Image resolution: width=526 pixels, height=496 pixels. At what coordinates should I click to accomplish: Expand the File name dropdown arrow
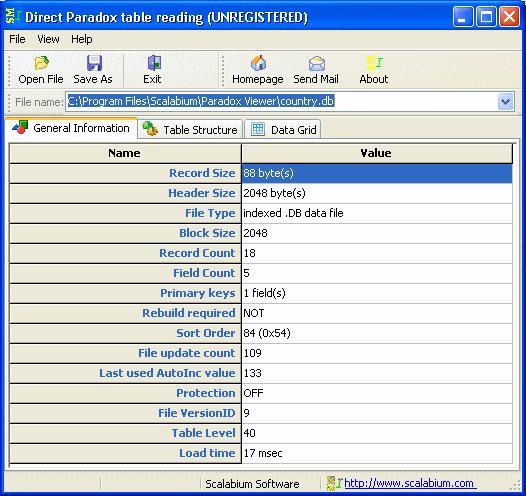(505, 102)
